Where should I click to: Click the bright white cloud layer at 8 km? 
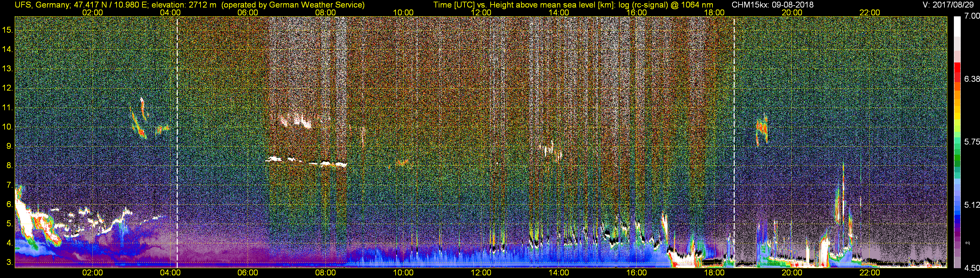(306, 162)
